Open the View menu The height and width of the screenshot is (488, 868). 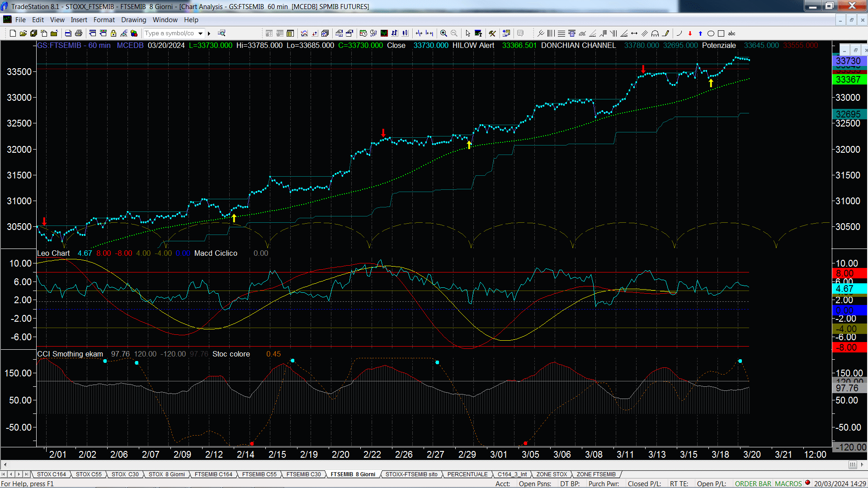[57, 20]
